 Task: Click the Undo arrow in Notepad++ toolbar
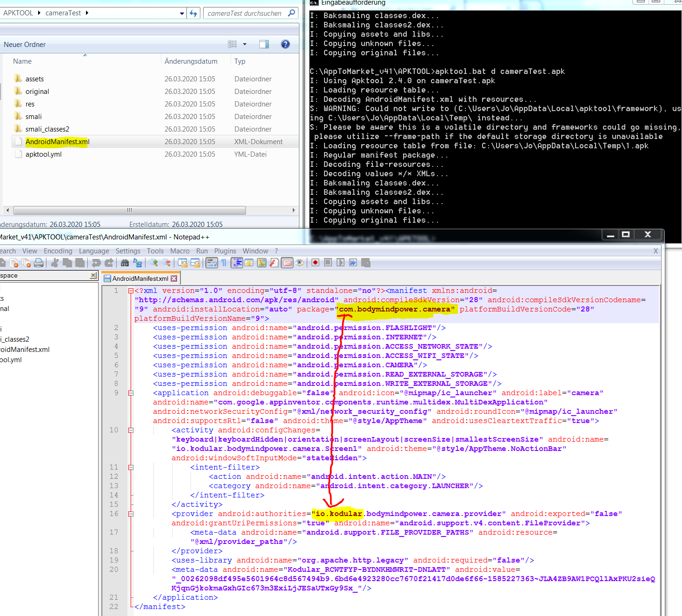[96, 263]
